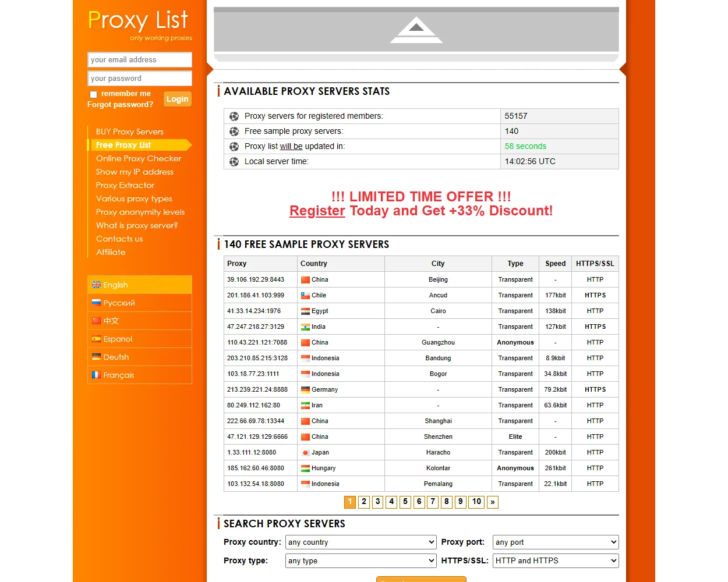
Task: Open What is proxy server page
Action: [137, 225]
